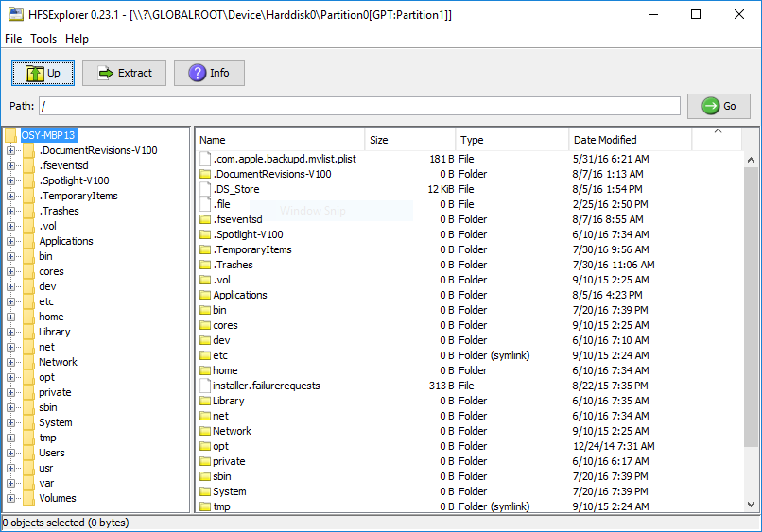Viewport: 762px width, 532px height.
Task: Click the .com.apple.backupd.mvlist.plist file icon
Action: click(205, 159)
